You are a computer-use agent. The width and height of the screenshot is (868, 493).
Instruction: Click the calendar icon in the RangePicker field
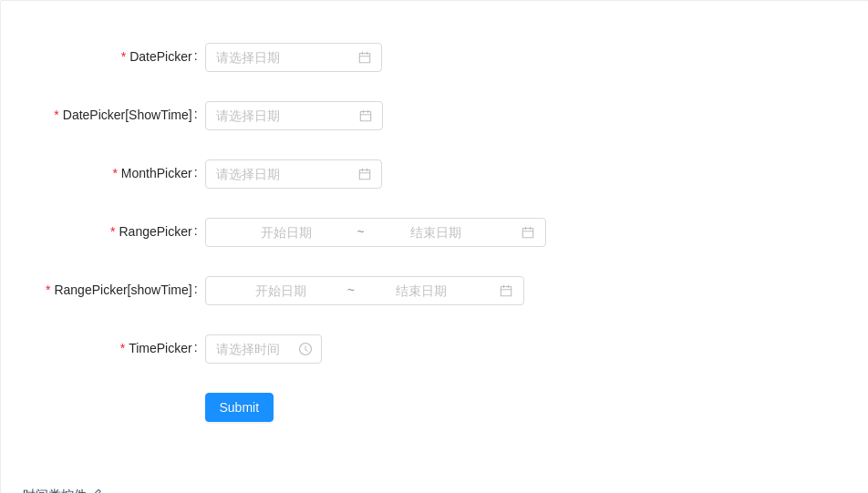click(x=528, y=232)
